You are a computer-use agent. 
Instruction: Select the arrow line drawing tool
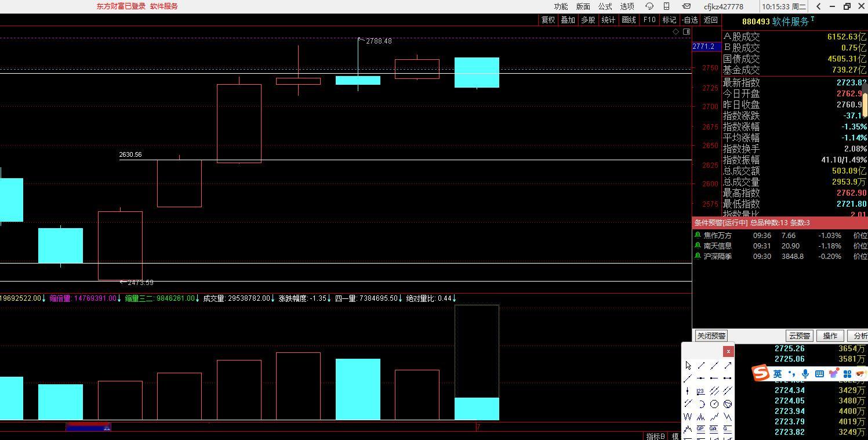coord(728,366)
